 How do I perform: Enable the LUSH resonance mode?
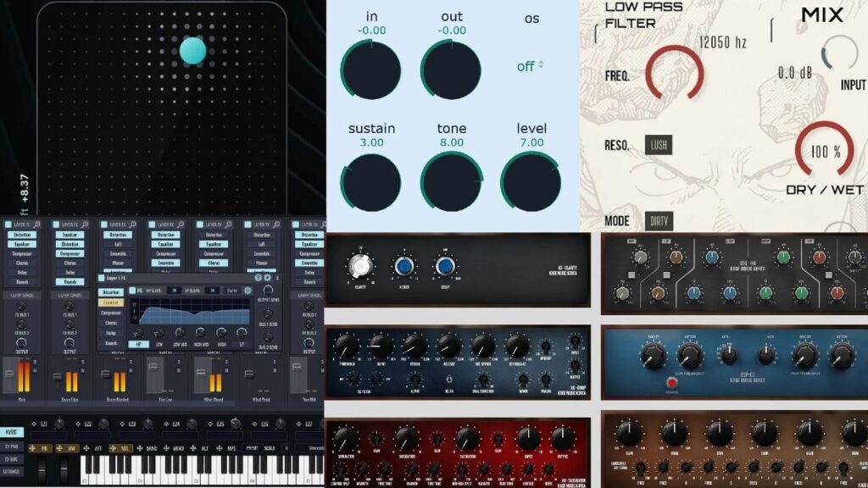coord(658,144)
